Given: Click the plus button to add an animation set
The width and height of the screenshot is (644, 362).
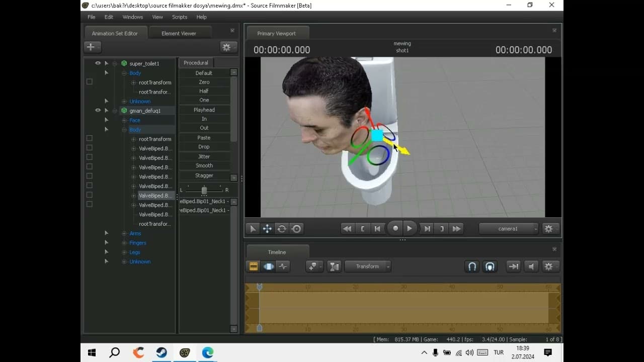Looking at the screenshot, I should point(93,47).
